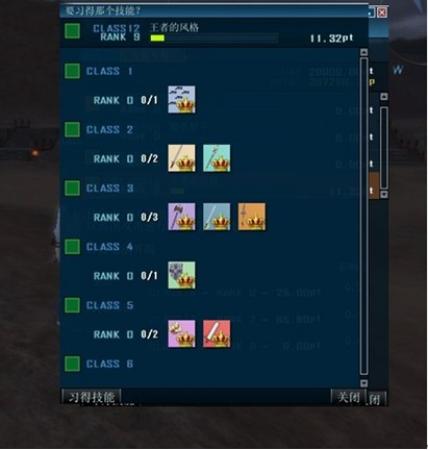Pick the orange crown skill icon in Class 3
The height and width of the screenshot is (450, 428).
tap(252, 217)
